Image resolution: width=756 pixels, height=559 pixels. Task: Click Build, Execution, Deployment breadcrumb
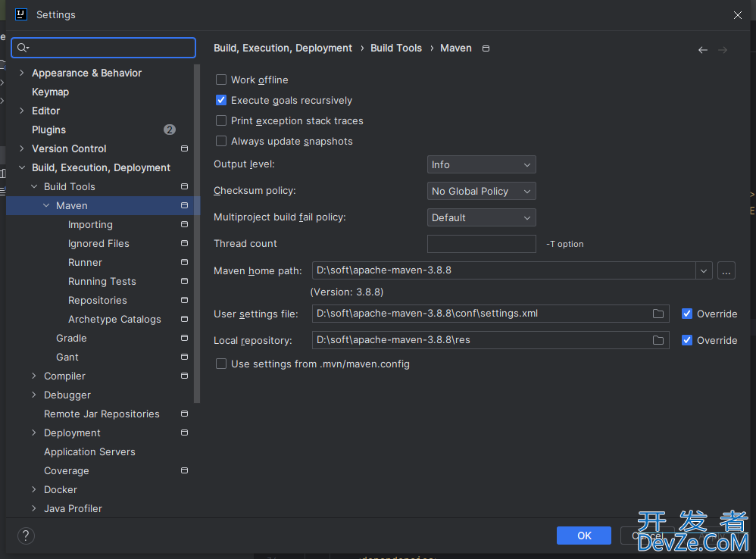click(x=283, y=48)
